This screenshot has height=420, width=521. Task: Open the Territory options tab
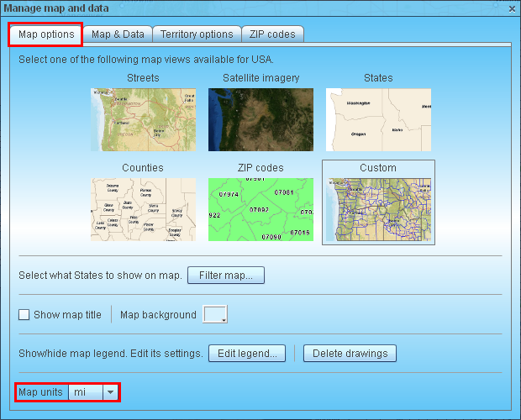pyautogui.click(x=197, y=34)
